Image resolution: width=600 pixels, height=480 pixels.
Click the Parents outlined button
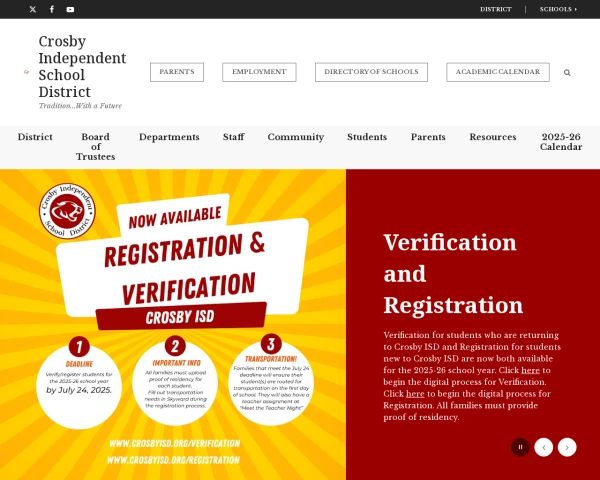point(177,72)
